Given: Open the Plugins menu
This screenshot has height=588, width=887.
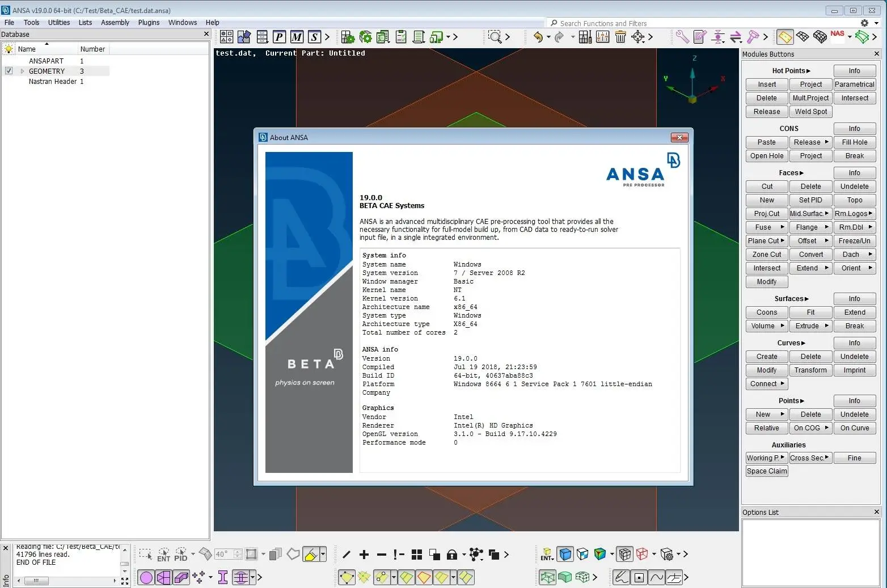Looking at the screenshot, I should (149, 23).
